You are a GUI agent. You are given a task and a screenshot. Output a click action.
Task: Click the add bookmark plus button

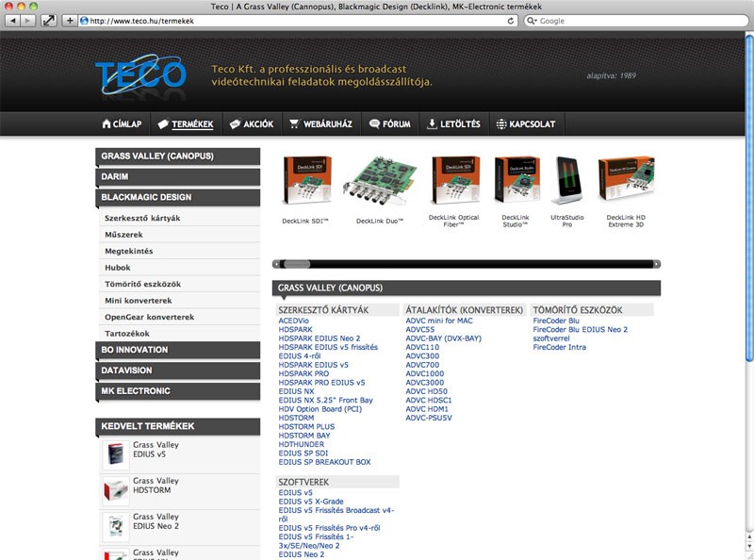(x=70, y=21)
